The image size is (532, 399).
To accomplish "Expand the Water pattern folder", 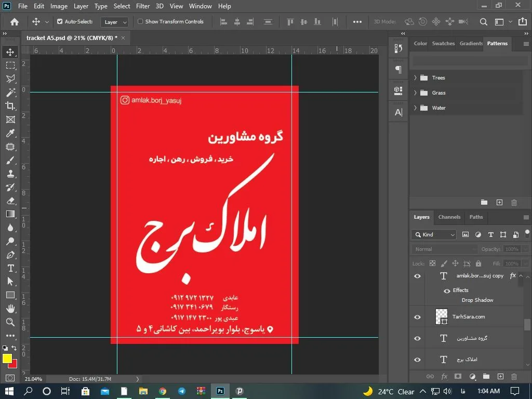I will coord(415,108).
